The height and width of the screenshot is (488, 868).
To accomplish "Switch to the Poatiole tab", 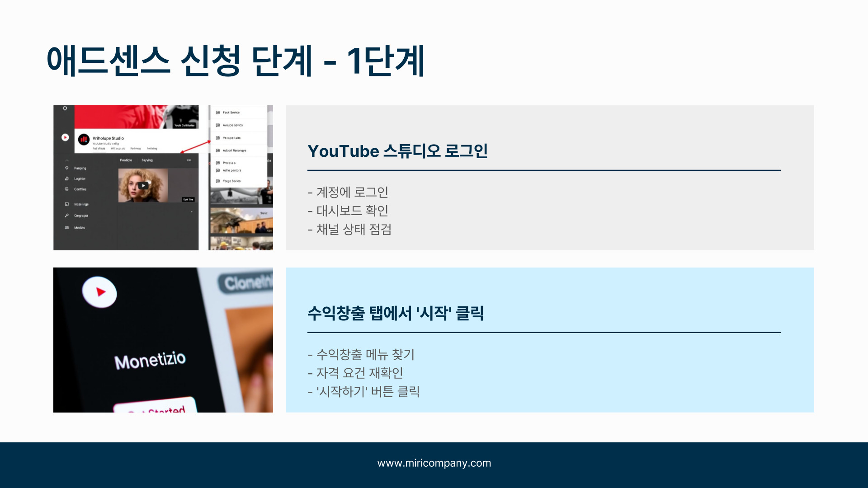I will click(126, 160).
